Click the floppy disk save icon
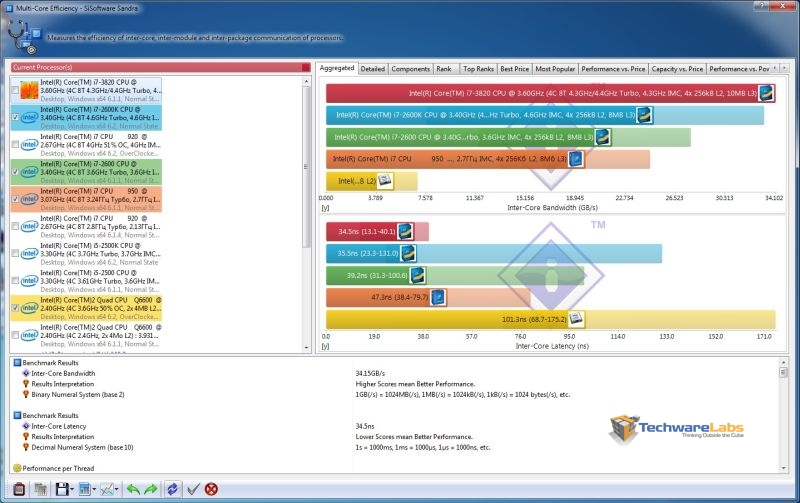800x503 pixels. [62, 489]
